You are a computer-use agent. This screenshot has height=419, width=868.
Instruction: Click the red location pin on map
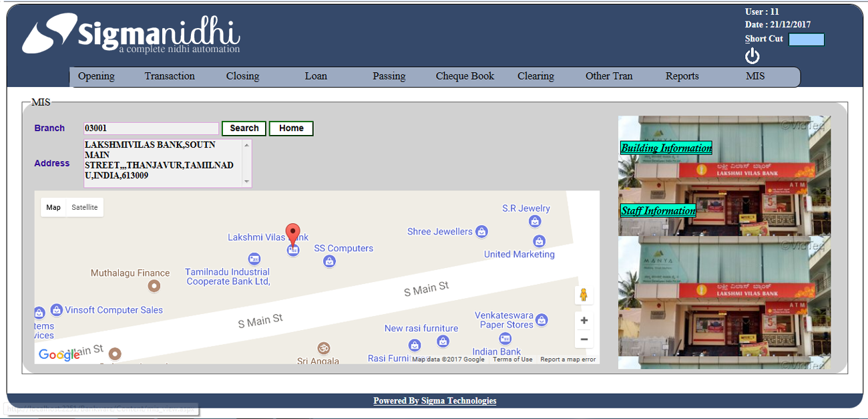click(292, 235)
